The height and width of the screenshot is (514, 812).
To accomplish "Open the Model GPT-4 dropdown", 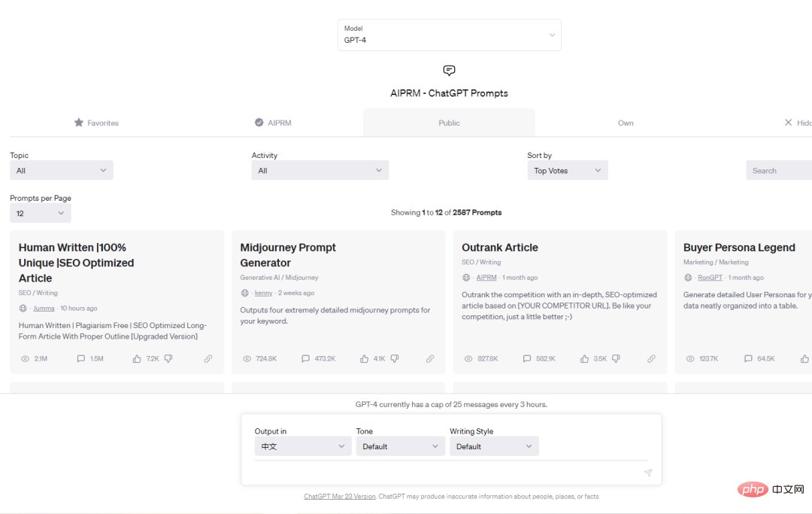I will pyautogui.click(x=449, y=35).
